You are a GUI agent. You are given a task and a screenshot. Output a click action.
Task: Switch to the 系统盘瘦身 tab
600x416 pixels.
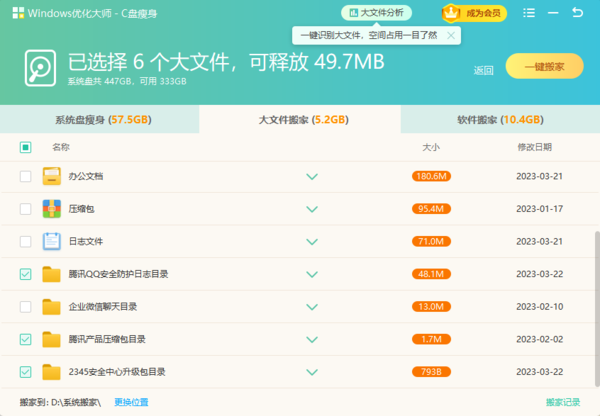point(100,119)
